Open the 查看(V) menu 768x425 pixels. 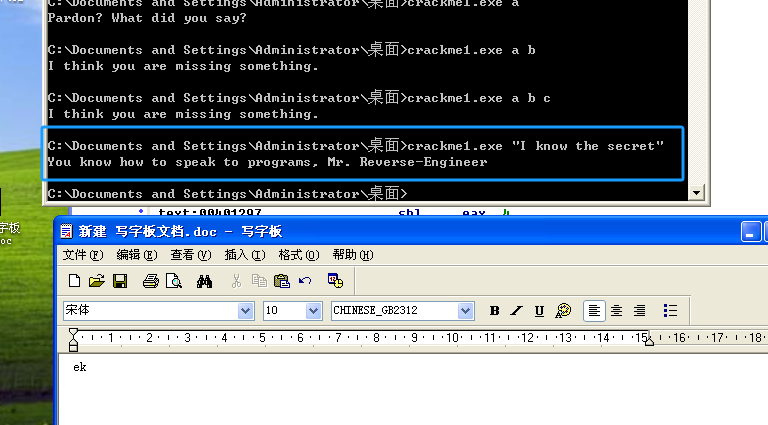click(x=191, y=255)
